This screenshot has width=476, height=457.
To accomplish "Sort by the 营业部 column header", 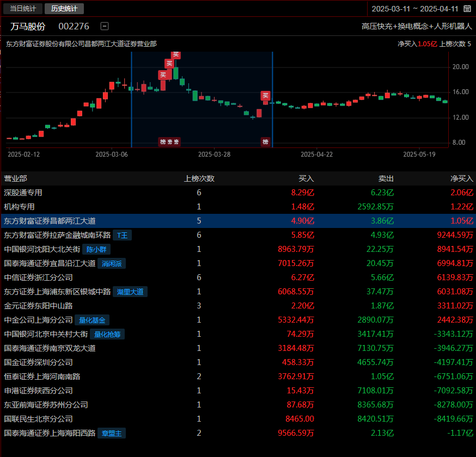I will pyautogui.click(x=15, y=178).
